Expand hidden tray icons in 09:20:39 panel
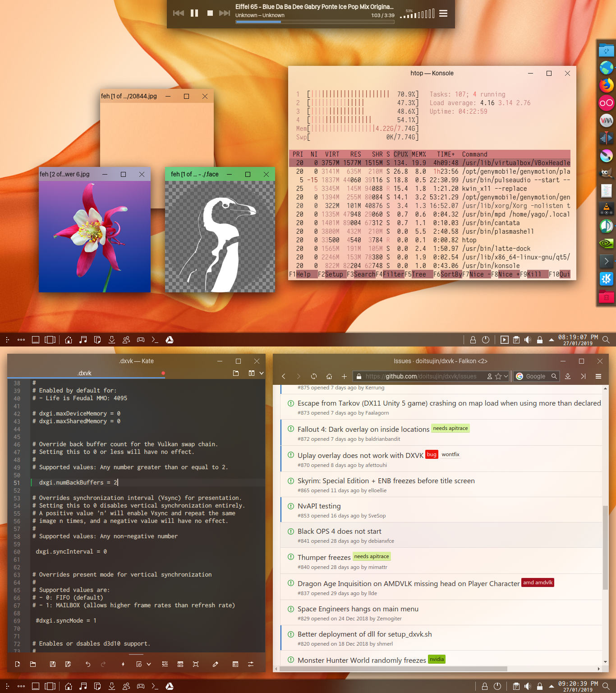616x693 pixels. (x=551, y=686)
